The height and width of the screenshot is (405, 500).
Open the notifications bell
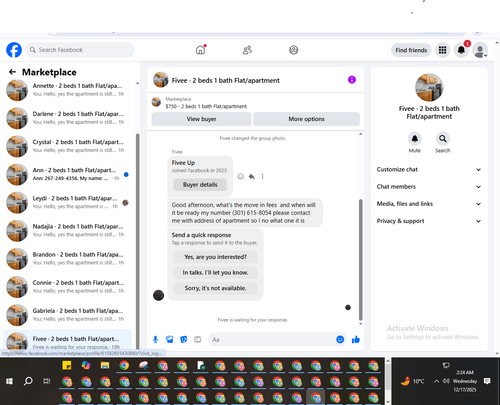click(461, 50)
